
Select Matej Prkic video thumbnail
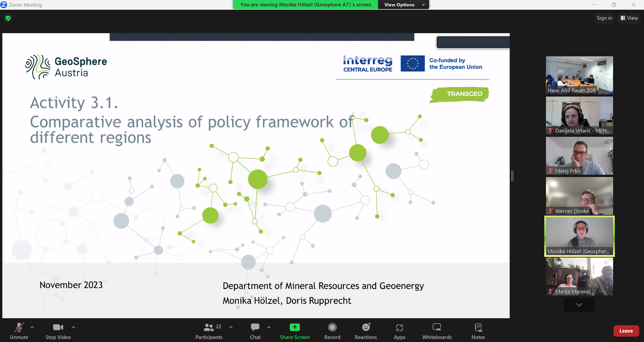580,156
